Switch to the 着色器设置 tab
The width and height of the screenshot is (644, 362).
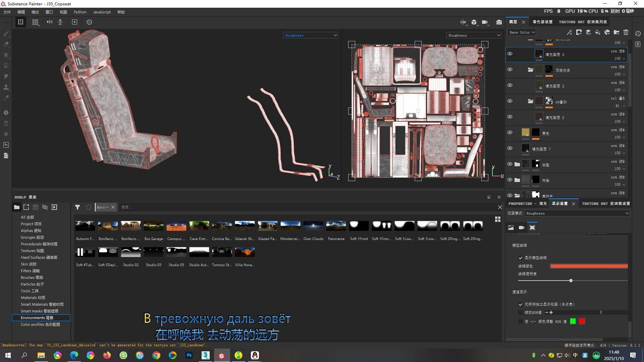[542, 22]
